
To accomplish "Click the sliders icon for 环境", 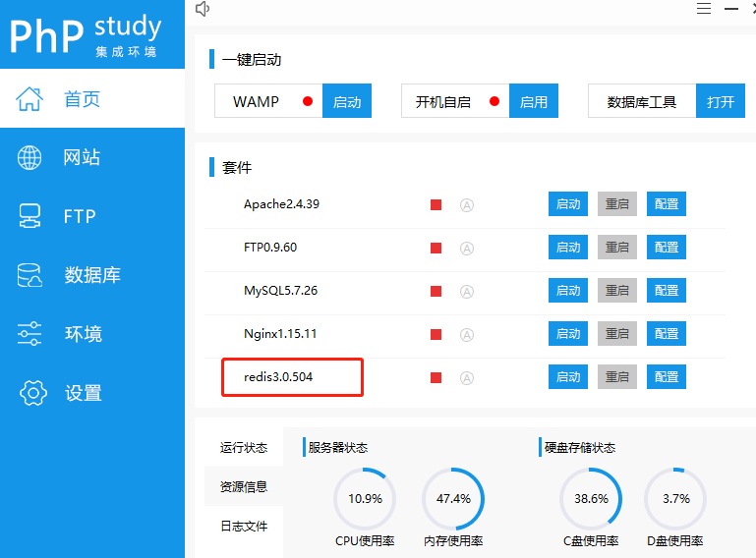I will 29,333.
